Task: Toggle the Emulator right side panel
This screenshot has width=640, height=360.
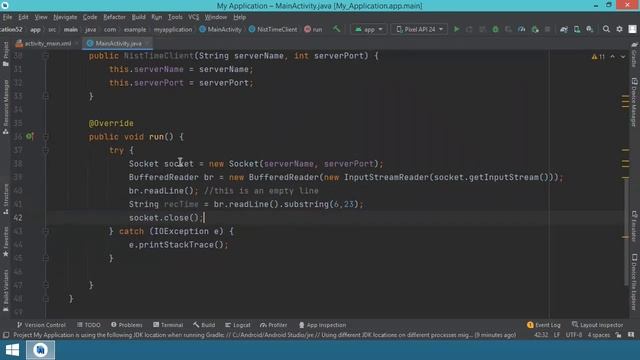Action: point(634,226)
